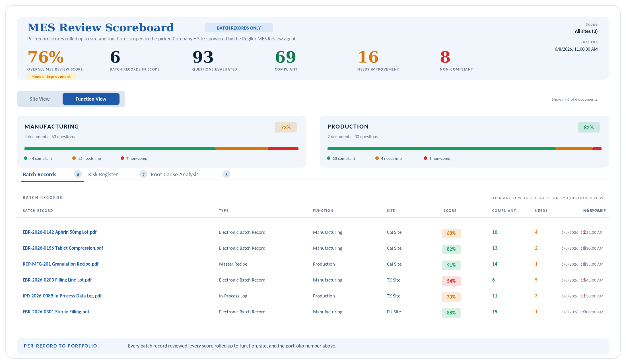This screenshot has height=364, width=626.
Task: Click the Risk Register count badge 7
Action: [x=143, y=174]
